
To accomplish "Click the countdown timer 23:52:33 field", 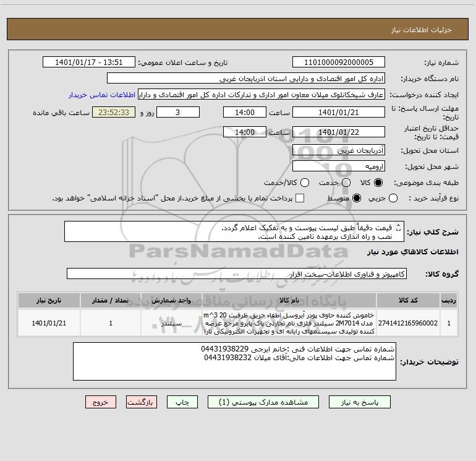I will (114, 112).
